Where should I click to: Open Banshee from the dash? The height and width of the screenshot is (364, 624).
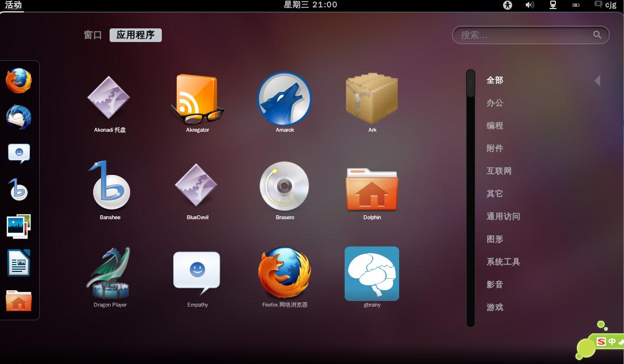click(x=18, y=190)
